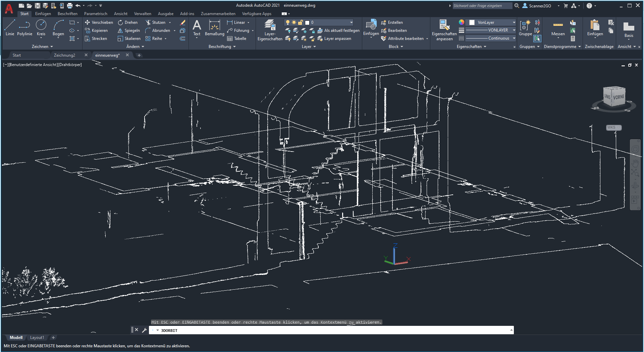Open the Linear dimension dropdown
This screenshot has height=352, width=644.
click(248, 22)
